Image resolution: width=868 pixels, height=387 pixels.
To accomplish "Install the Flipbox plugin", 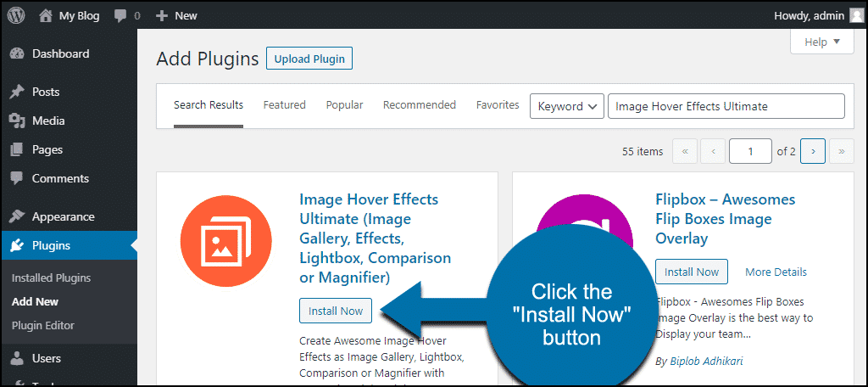I will [x=692, y=272].
